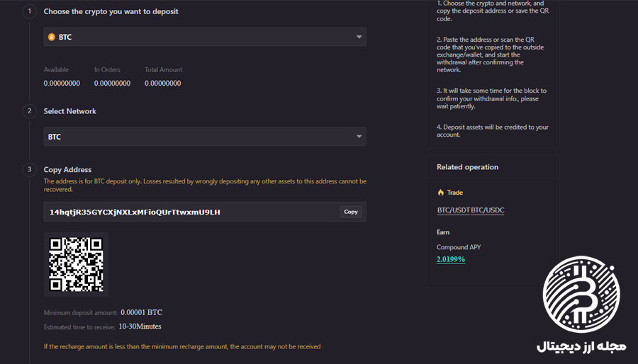Click the Earn section label
Viewport: 638px width, 364px height.
click(x=443, y=232)
